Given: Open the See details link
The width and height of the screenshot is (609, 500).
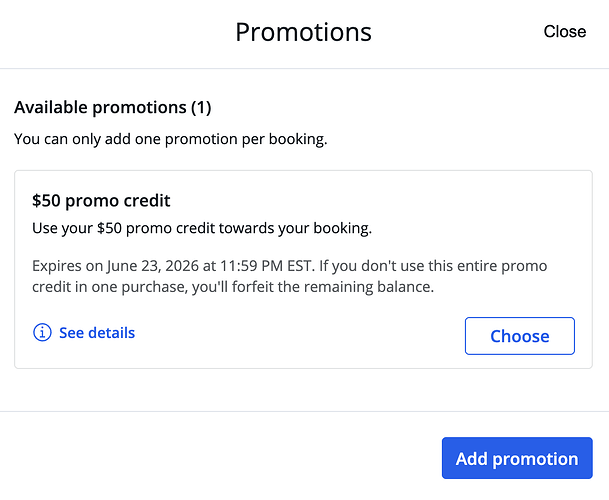Looking at the screenshot, I should (96, 333).
